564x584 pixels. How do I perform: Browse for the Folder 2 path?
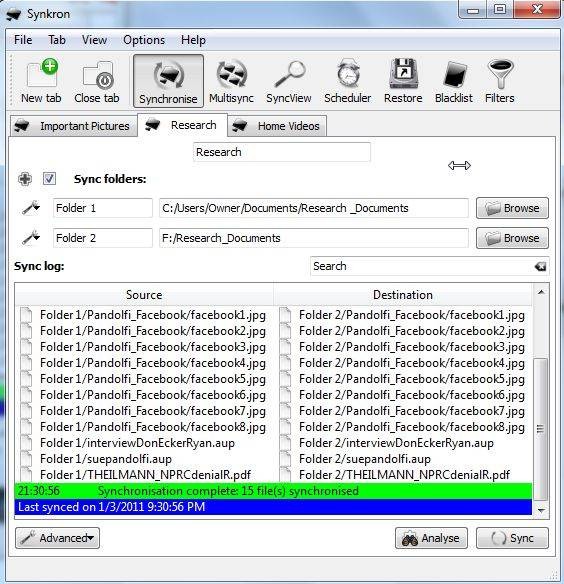click(512, 238)
